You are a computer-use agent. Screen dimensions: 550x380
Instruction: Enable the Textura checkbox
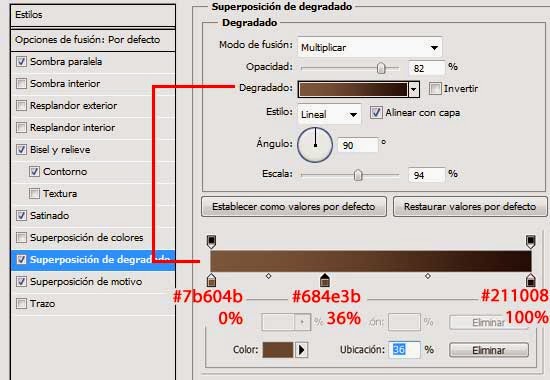[34, 194]
